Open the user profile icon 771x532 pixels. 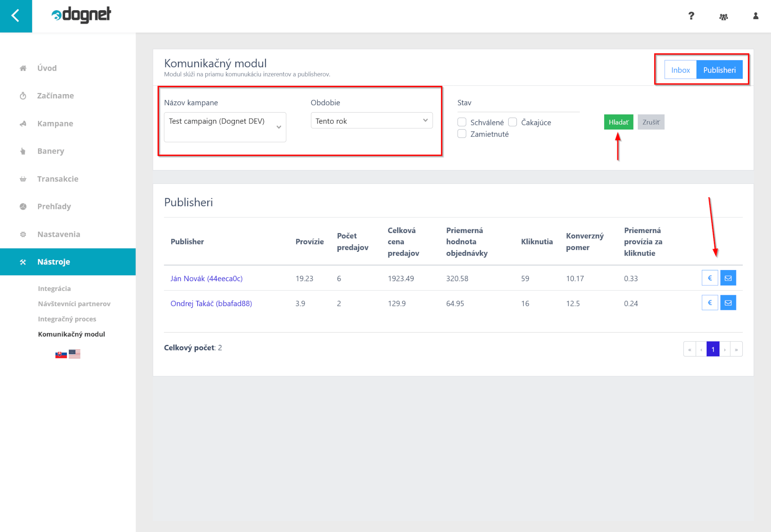tap(755, 16)
